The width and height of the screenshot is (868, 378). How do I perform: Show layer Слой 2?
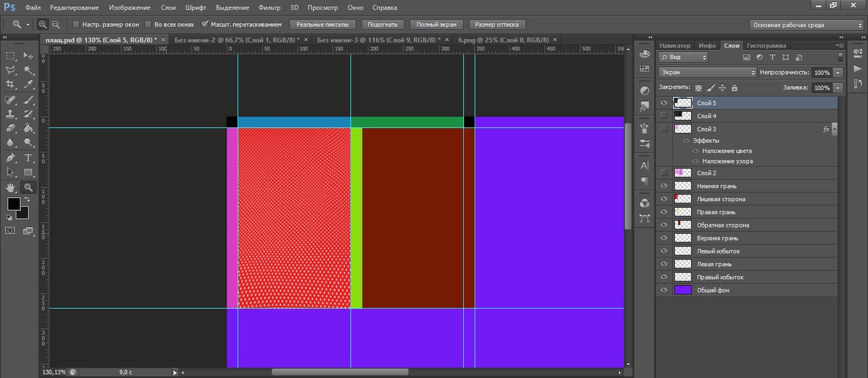tap(664, 173)
